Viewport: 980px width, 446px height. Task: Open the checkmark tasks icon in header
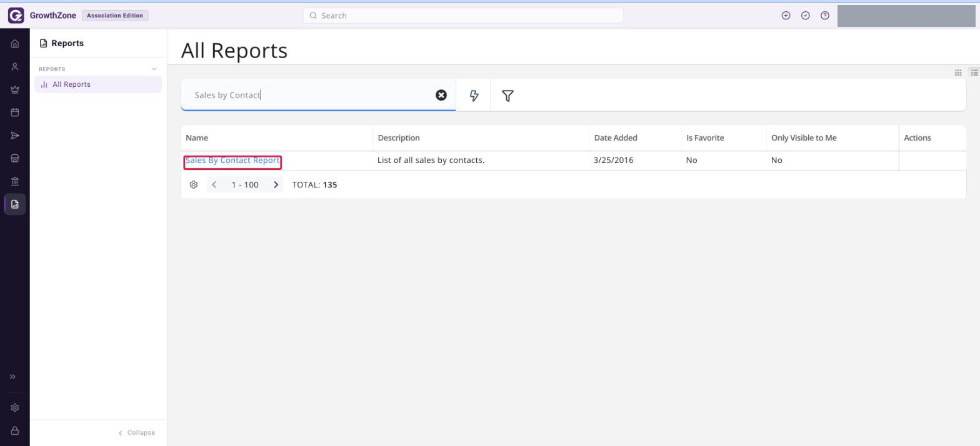tap(806, 16)
